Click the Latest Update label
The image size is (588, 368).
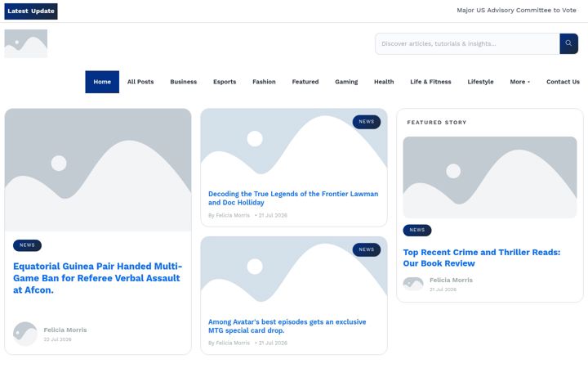coord(31,11)
